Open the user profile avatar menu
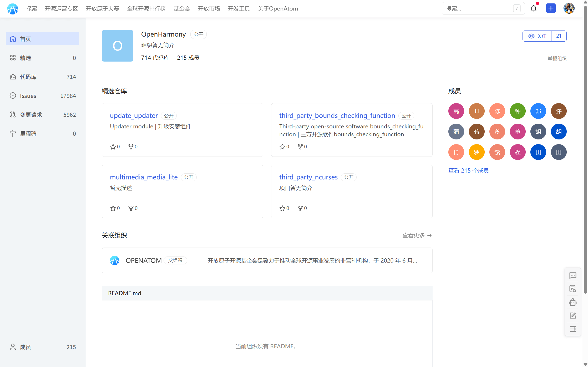The width and height of the screenshot is (588, 367). (x=569, y=8)
